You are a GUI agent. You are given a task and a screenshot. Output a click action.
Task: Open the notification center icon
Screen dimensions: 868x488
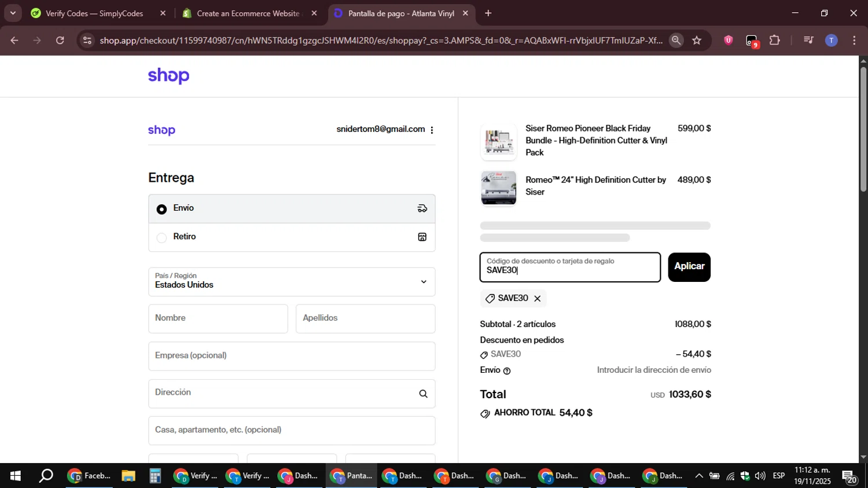click(849, 476)
